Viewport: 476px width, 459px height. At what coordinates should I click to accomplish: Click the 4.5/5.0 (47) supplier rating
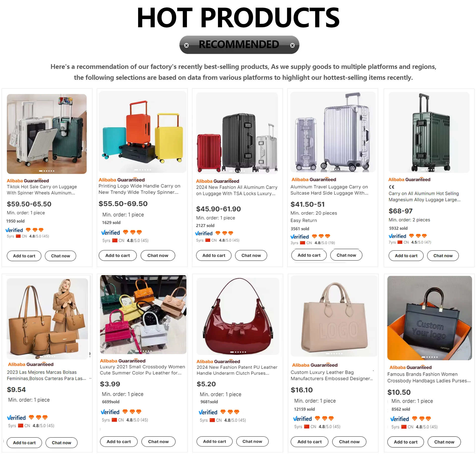click(x=421, y=242)
